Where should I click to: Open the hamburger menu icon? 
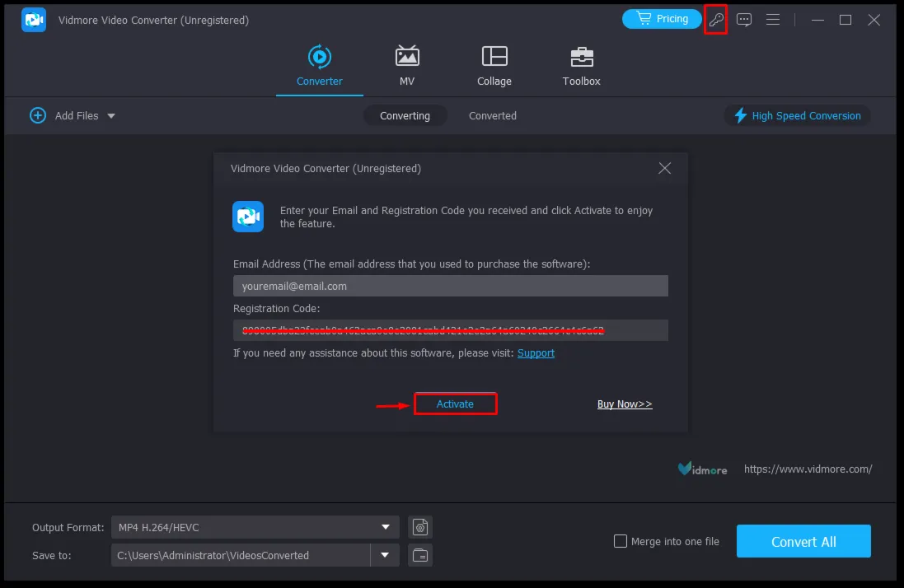772,20
